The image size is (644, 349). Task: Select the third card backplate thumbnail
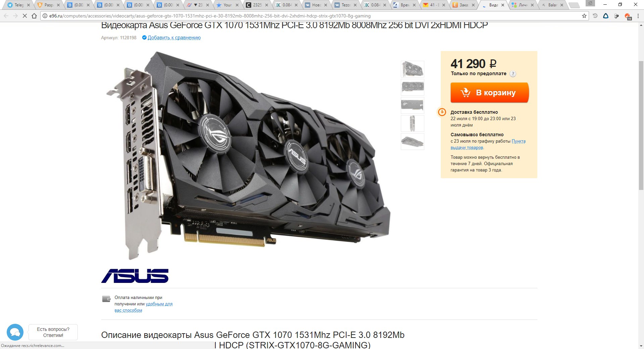[x=413, y=105]
